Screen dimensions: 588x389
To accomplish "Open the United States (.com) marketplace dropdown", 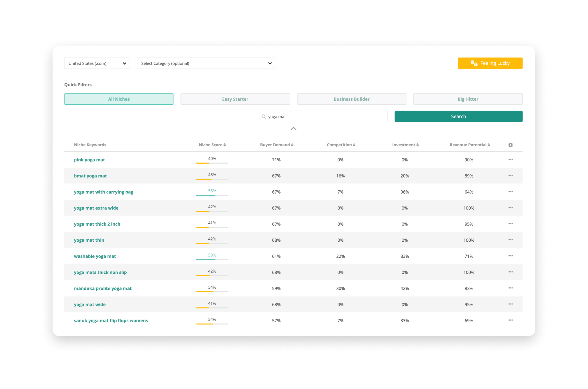I will (97, 63).
